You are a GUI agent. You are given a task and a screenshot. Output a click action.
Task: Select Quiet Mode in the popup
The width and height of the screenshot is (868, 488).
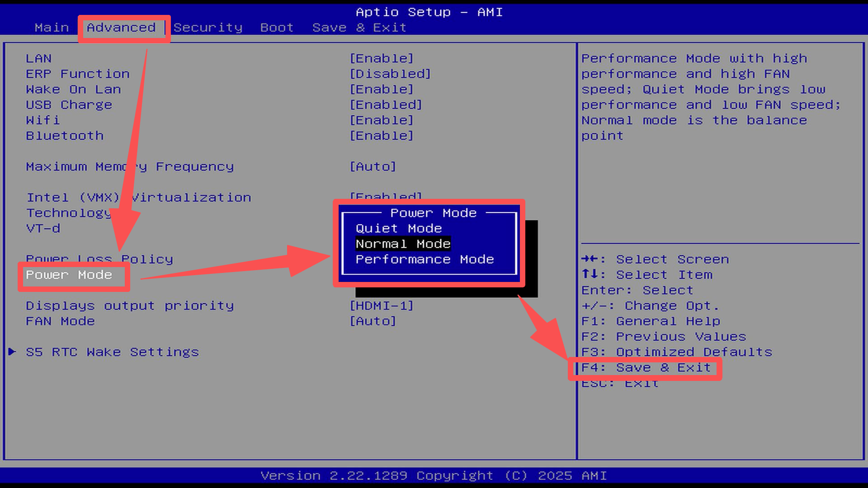398,228
